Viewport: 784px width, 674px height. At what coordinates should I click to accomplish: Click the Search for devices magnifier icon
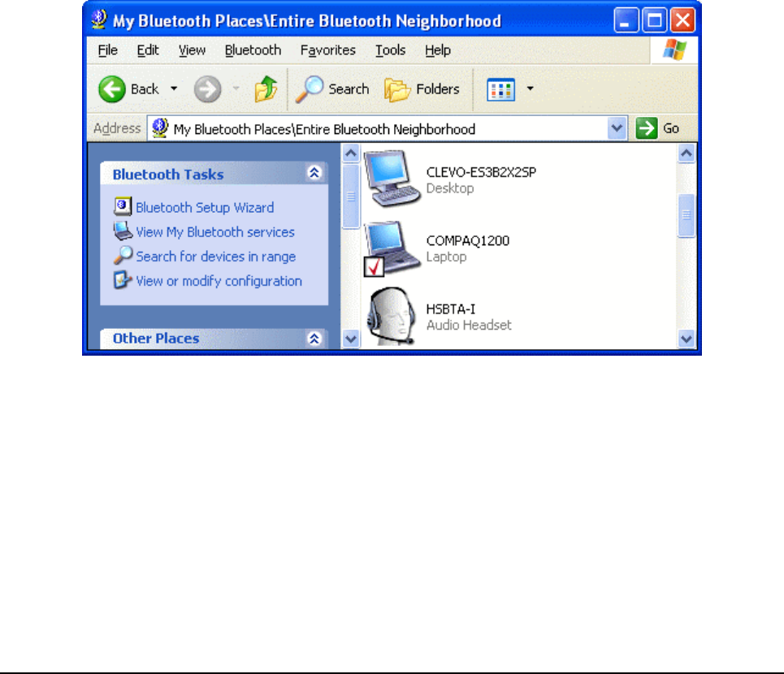click(123, 255)
